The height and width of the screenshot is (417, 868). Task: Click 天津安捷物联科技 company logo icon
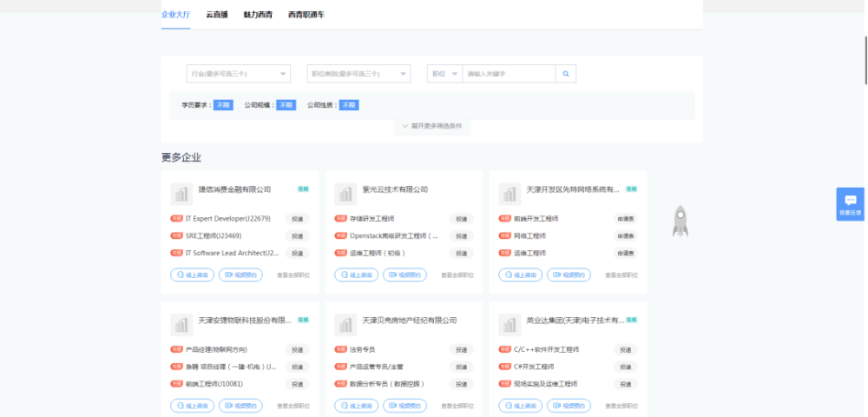[181, 325]
